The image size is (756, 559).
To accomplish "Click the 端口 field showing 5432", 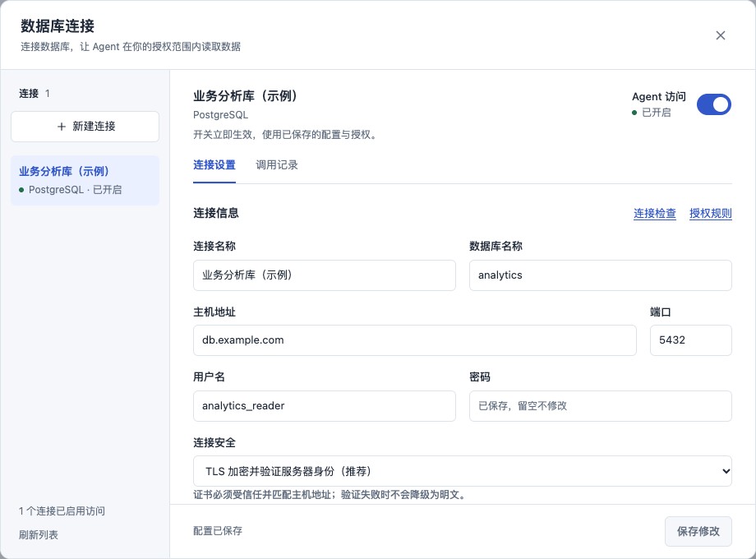I will point(690,340).
